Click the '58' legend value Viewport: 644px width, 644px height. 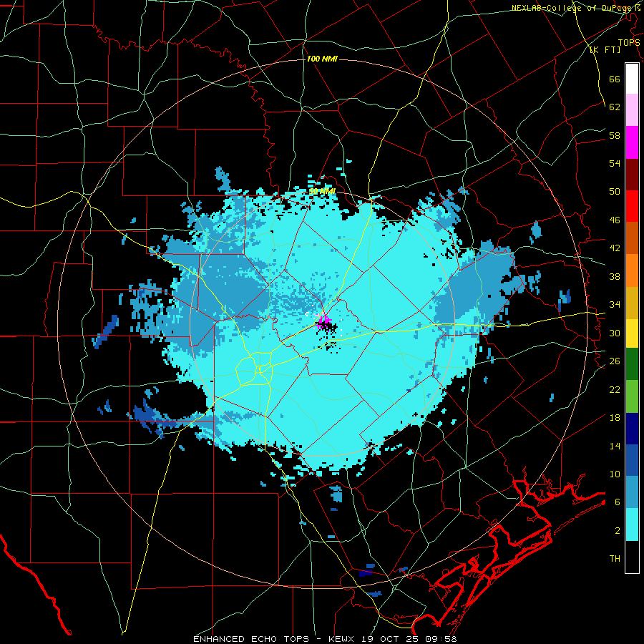click(615, 135)
